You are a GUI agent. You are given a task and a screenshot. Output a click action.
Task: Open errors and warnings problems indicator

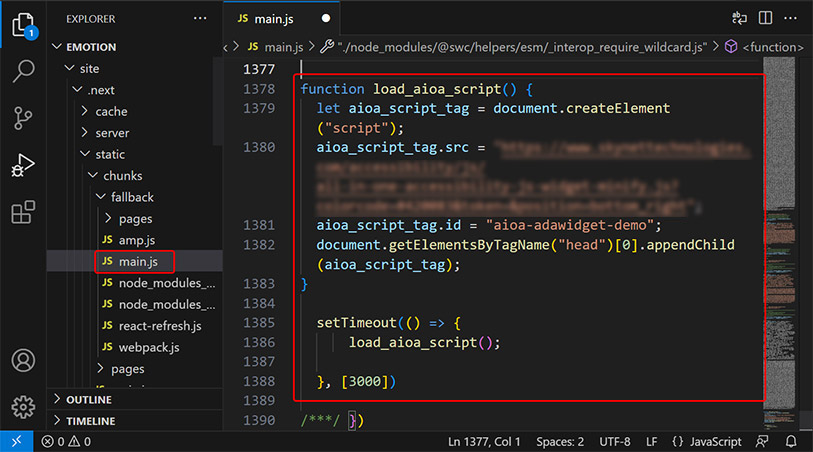66,442
